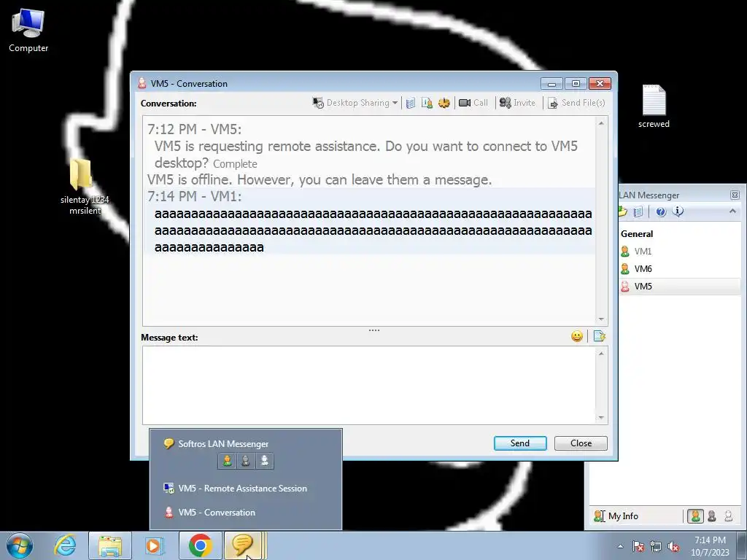Click Invite in conversation toolbar

pyautogui.click(x=517, y=103)
